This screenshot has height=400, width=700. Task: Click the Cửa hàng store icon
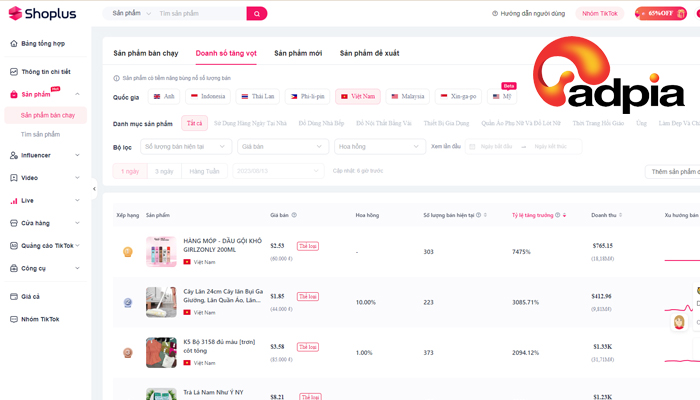click(14, 223)
